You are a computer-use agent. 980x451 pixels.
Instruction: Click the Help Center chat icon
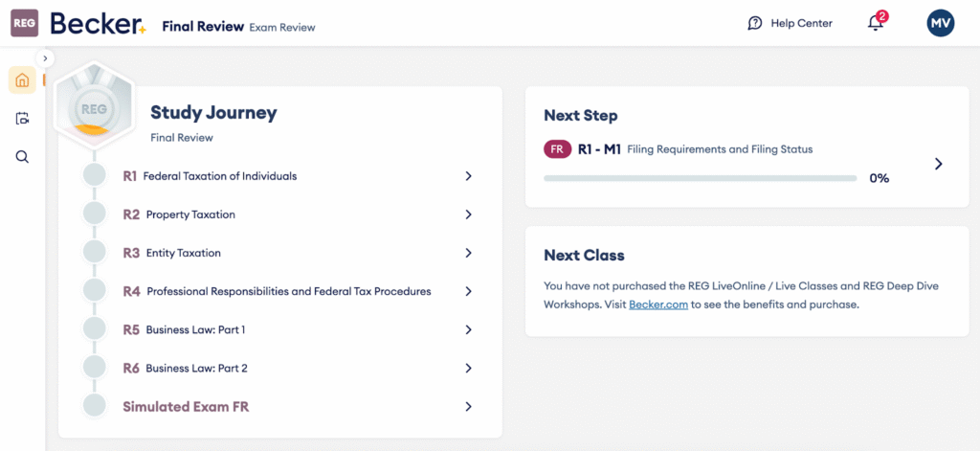[x=755, y=23]
